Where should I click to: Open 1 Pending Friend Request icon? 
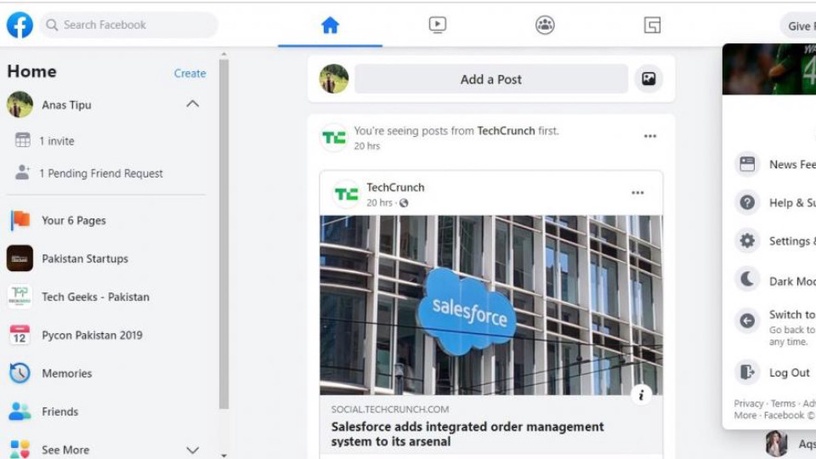tap(22, 172)
